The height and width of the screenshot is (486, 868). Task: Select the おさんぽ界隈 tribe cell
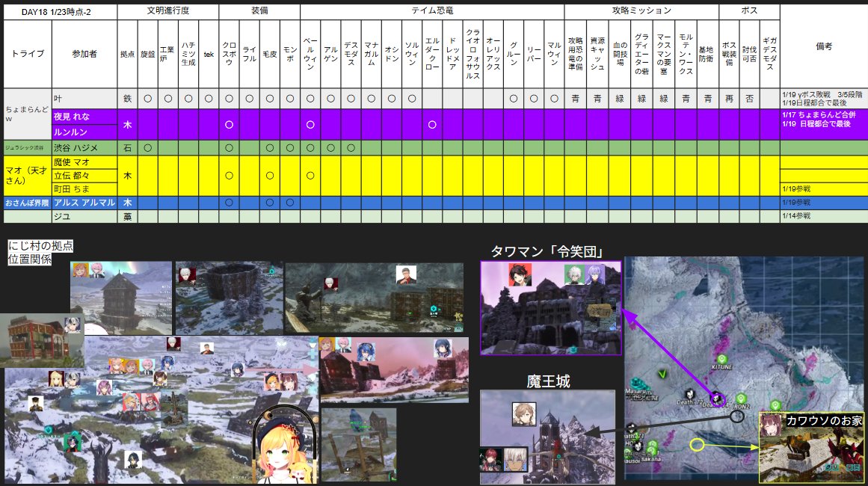pyautogui.click(x=28, y=203)
